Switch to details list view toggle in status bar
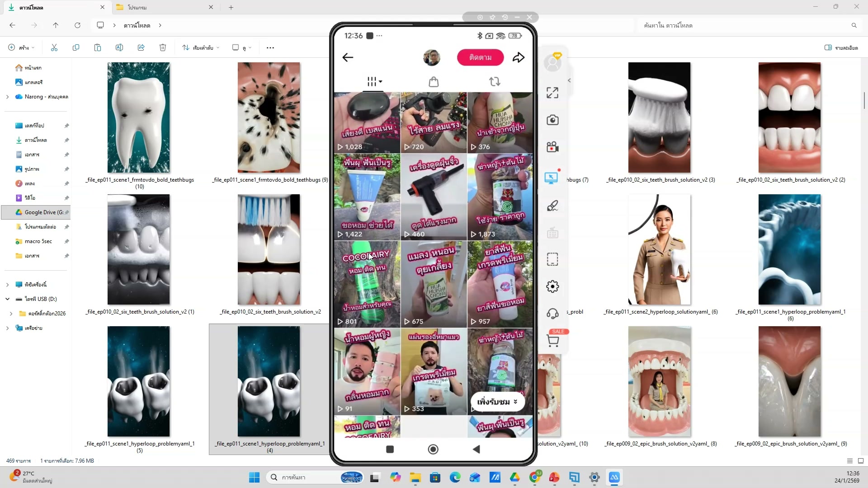This screenshot has height=488, width=868. click(x=850, y=461)
